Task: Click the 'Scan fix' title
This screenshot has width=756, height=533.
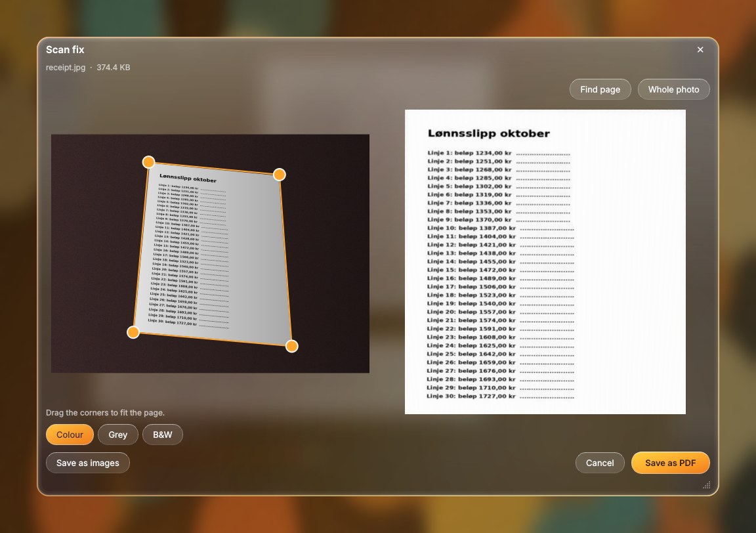Action: click(x=65, y=50)
